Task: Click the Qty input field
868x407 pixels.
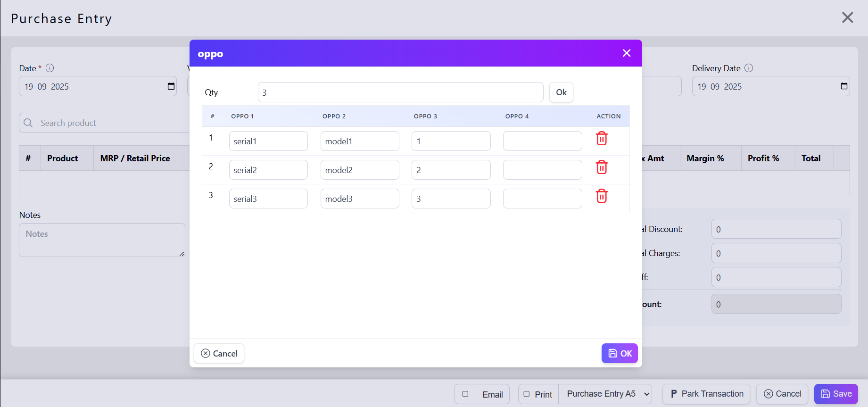Action: [400, 92]
